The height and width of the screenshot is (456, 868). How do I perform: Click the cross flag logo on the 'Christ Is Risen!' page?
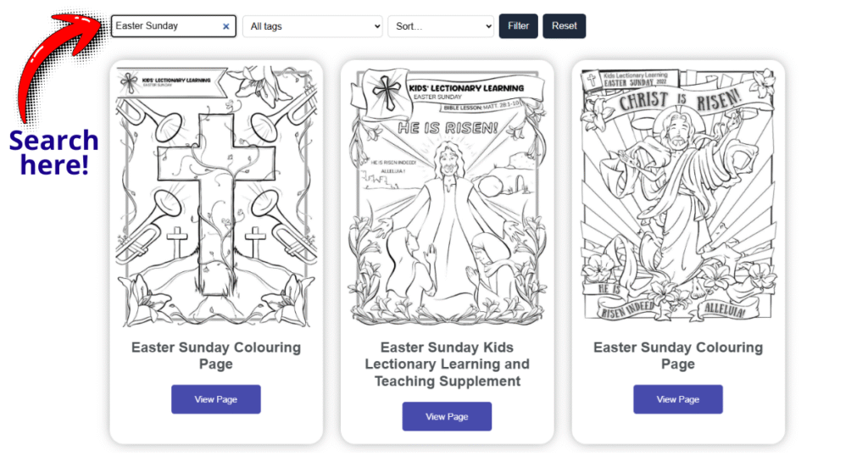592,81
